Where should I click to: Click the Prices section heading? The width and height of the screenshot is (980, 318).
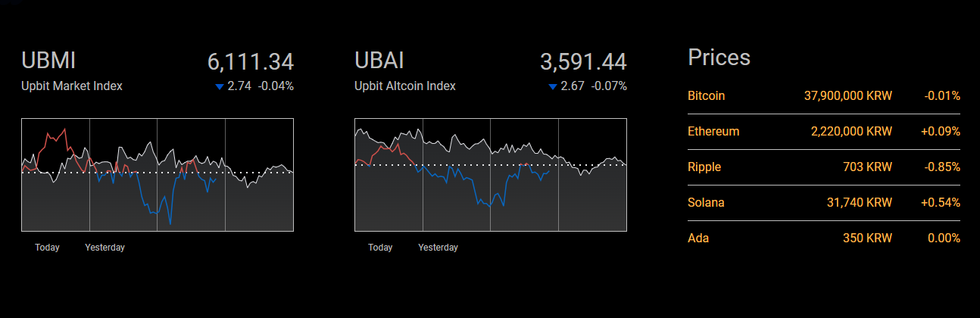(719, 58)
